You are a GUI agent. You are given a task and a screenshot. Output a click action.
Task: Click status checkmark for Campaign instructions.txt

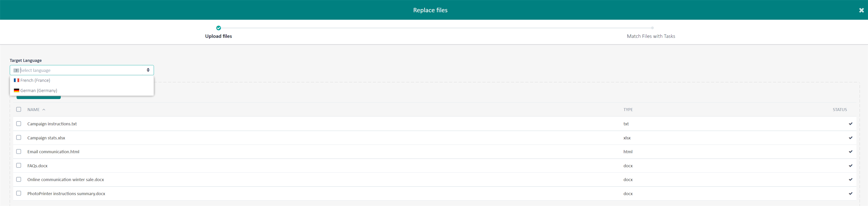click(x=850, y=124)
